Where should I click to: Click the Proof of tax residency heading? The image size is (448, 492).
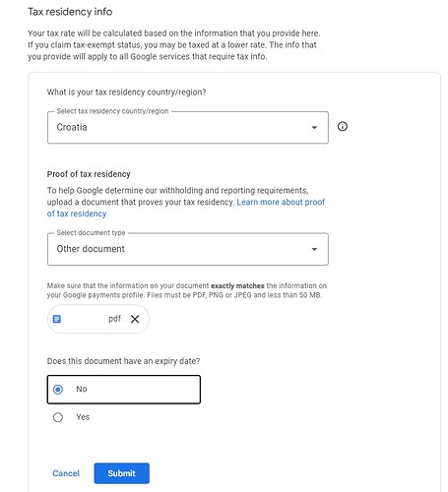pyautogui.click(x=89, y=174)
